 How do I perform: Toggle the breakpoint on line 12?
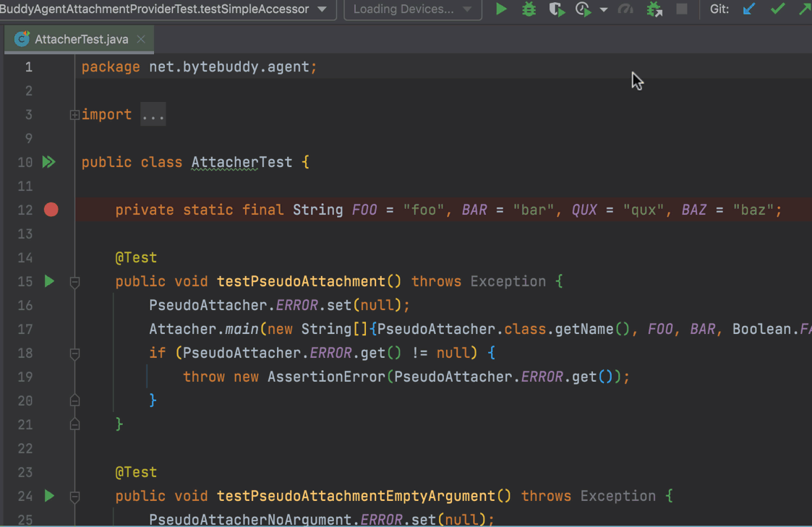coord(50,210)
